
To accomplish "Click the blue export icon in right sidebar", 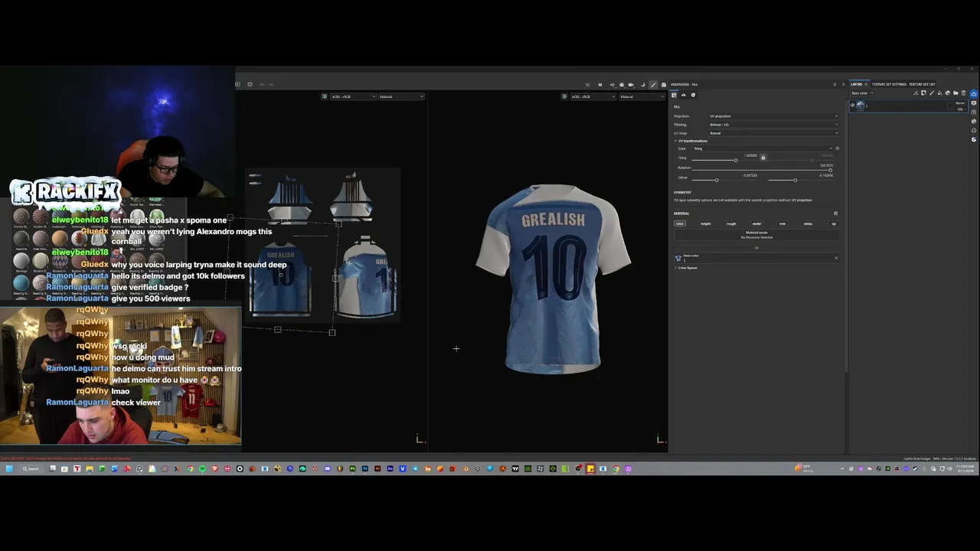I will coord(974,93).
